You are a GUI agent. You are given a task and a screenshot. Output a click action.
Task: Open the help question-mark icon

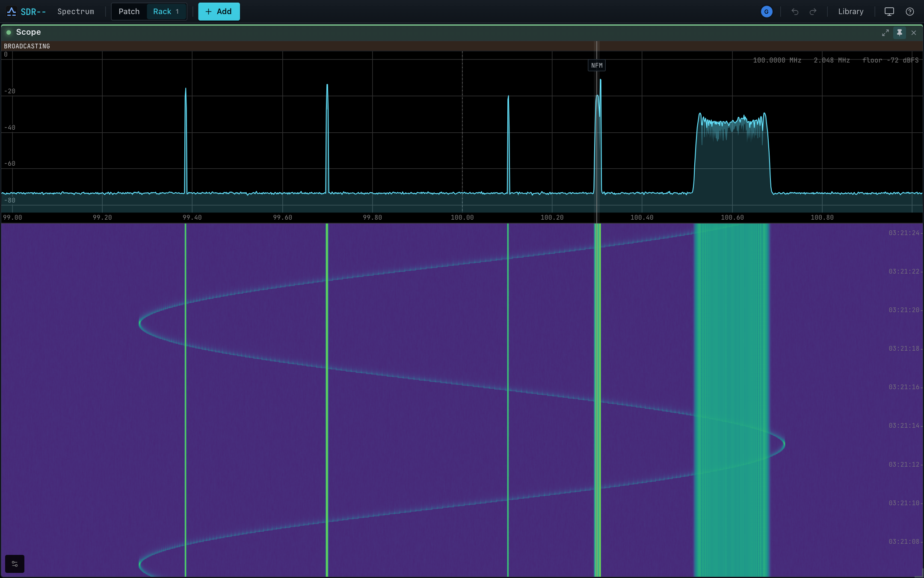point(910,12)
